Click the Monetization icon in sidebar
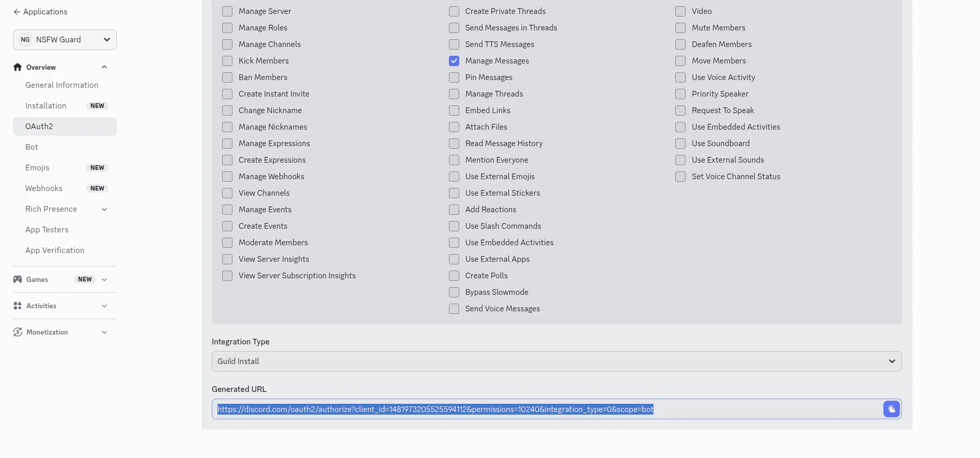 (x=18, y=332)
